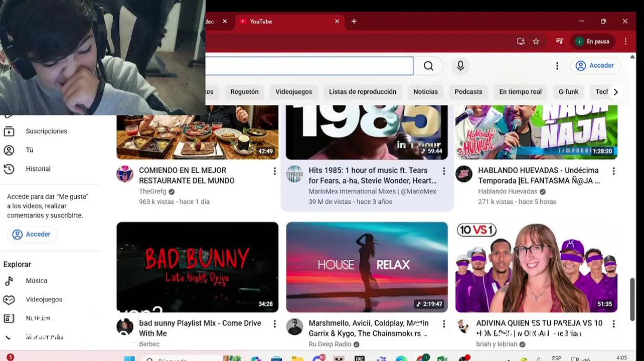Open MarioMex channel avatar
Screen dimensions: 644x361
[x=294, y=174]
